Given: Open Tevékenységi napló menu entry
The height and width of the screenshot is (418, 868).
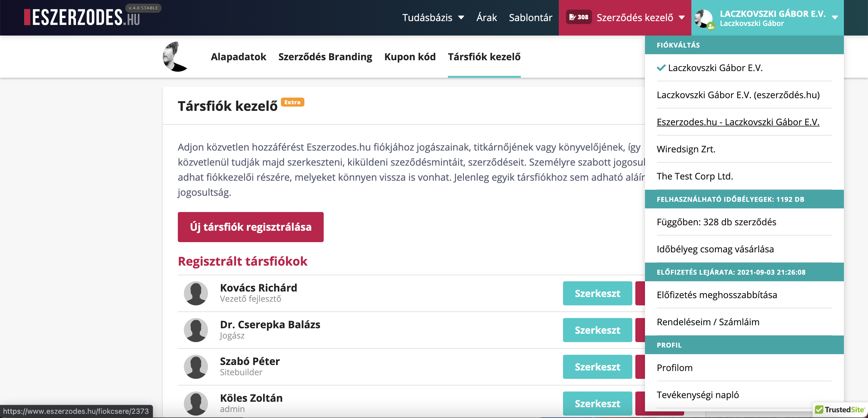Looking at the screenshot, I should (697, 395).
